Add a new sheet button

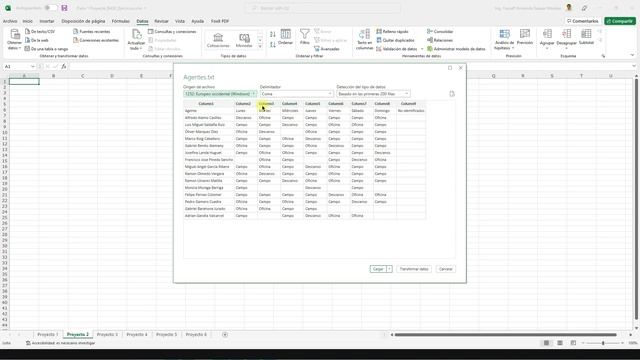225,334
